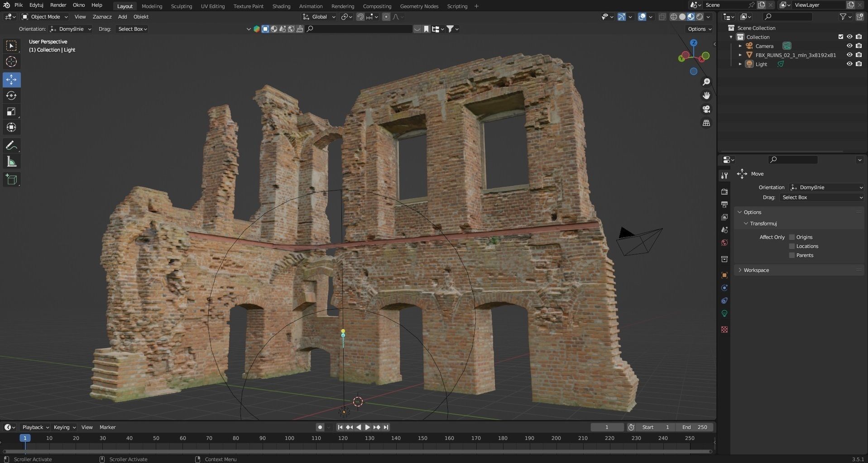Choose the Rotate tool
This screenshot has width=868, height=463.
pos(11,95)
